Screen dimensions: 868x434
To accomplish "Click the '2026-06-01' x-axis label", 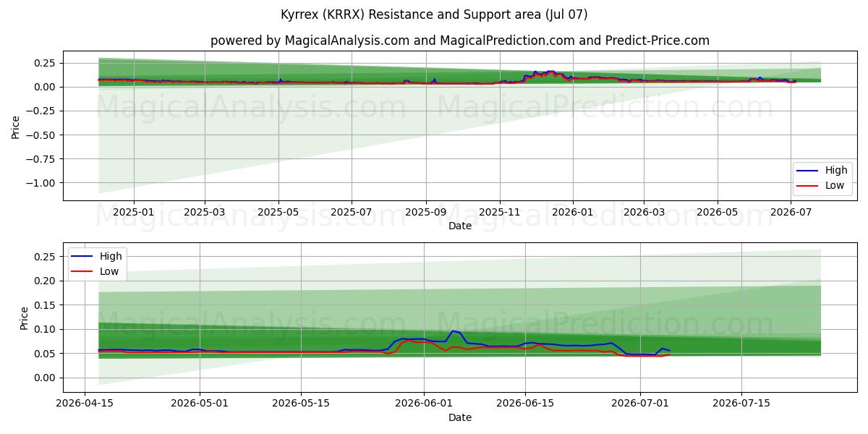I will [424, 404].
